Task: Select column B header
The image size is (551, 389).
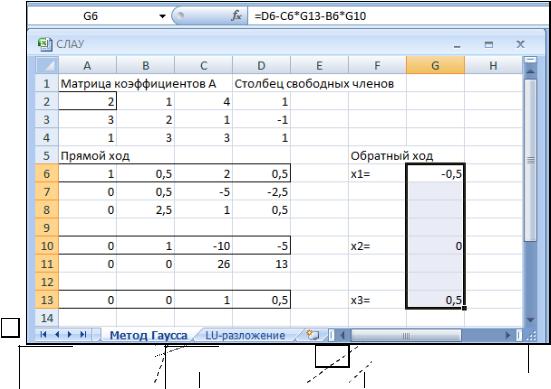Action: tap(145, 65)
